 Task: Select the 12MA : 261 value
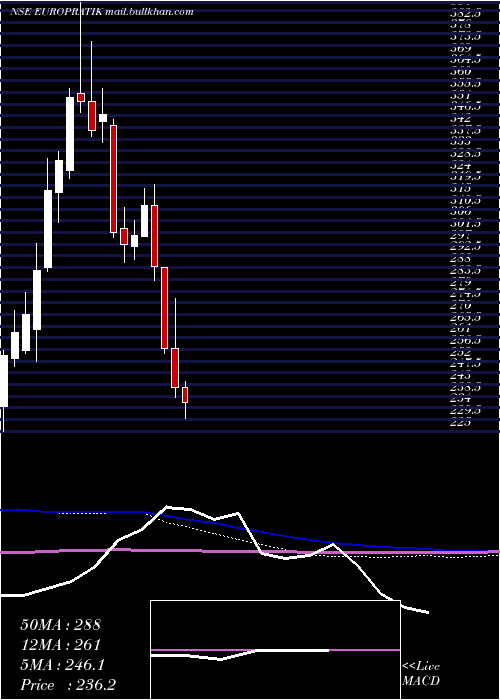pos(60,645)
